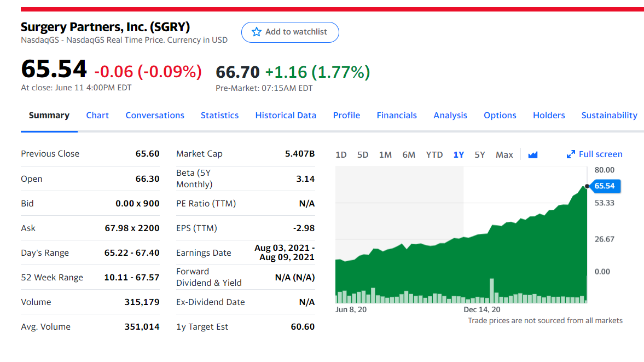Select the 1Y chart range
The width and height of the screenshot is (644, 362).
coord(459,155)
